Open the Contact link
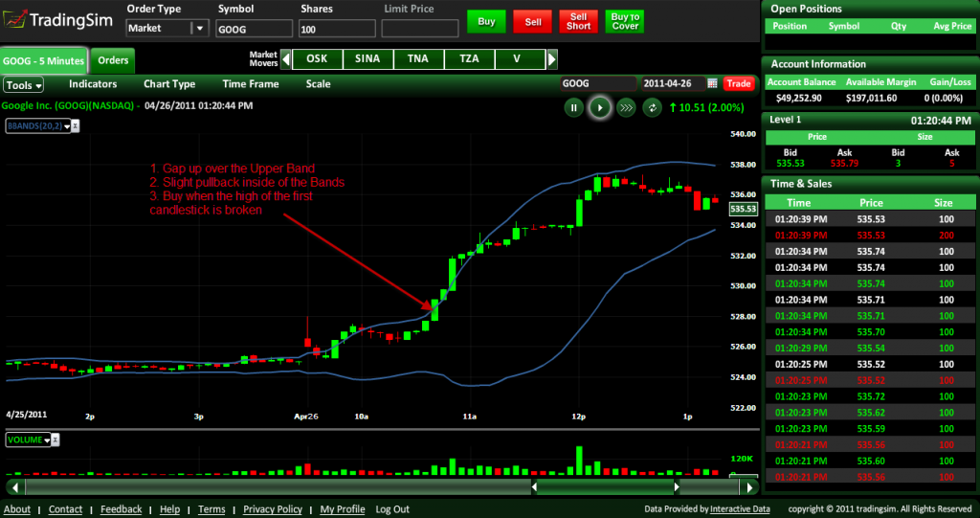 (65, 509)
